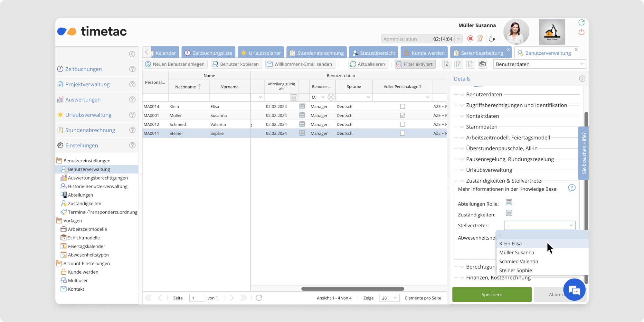644x322 pixels.
Task: Click the green refresh icon at top right
Action: (581, 22)
